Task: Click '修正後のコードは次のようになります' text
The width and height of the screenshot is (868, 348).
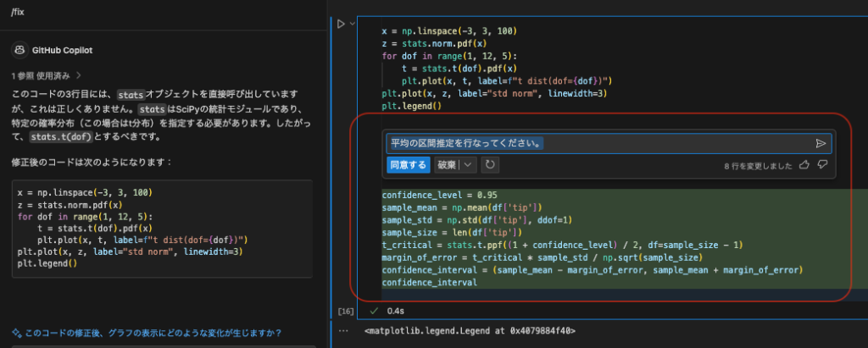Action: (x=92, y=162)
